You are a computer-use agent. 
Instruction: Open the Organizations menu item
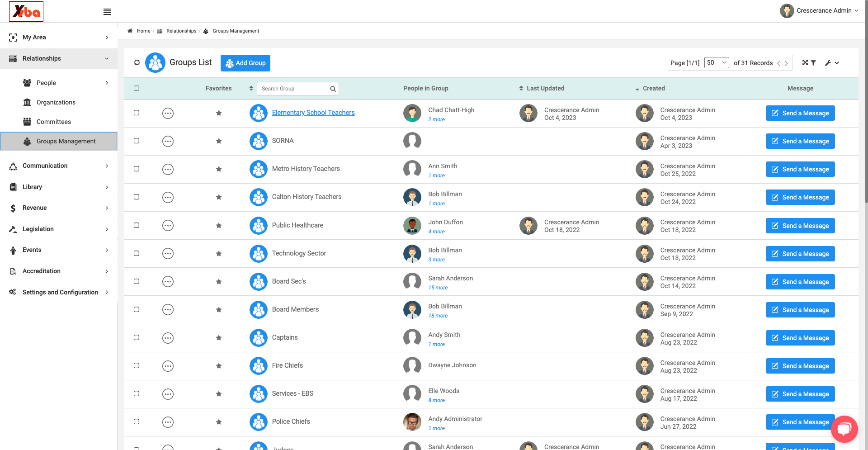[56, 102]
